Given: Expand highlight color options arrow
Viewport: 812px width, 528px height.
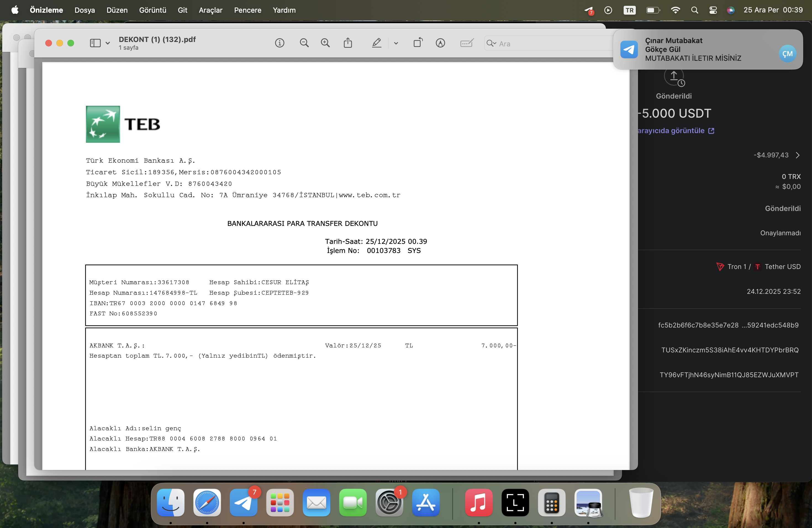Looking at the screenshot, I should tap(396, 43).
